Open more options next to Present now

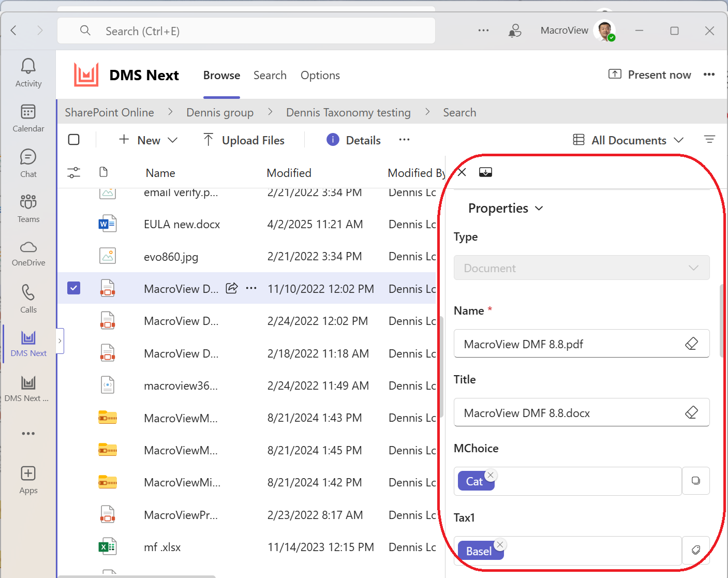click(709, 75)
